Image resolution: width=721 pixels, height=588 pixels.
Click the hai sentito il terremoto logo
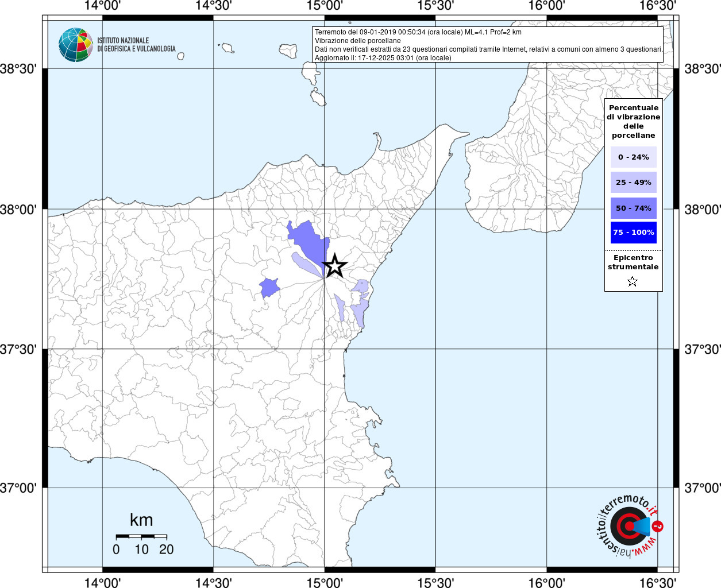point(631,526)
